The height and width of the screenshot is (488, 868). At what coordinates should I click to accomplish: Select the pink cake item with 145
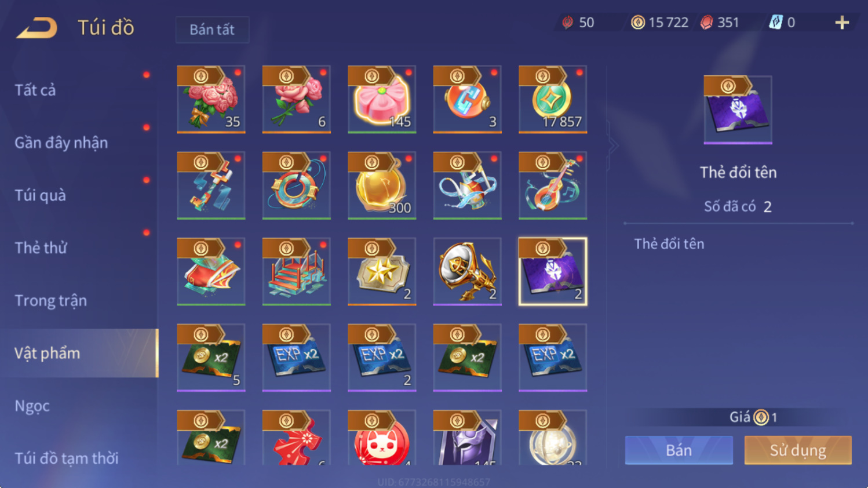[x=382, y=99]
